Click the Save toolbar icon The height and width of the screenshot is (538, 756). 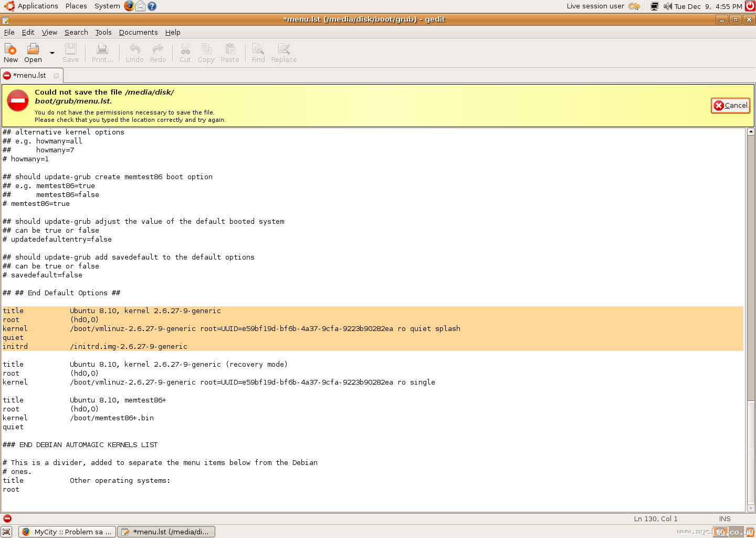70,53
